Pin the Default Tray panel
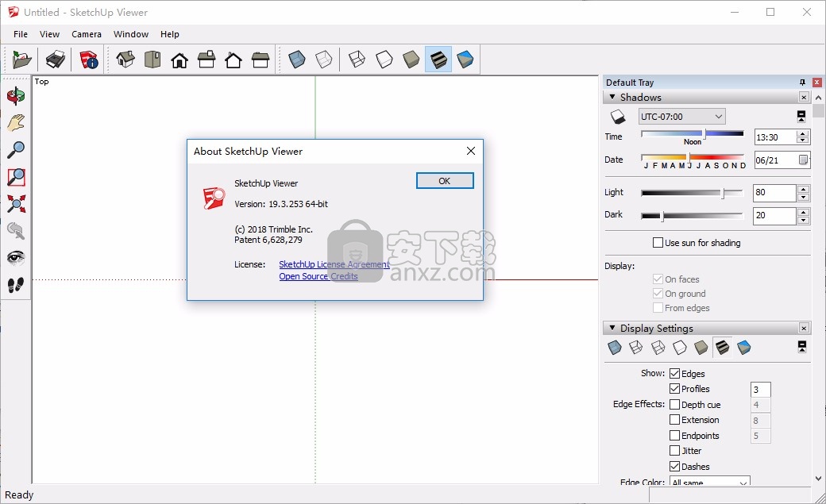826x504 pixels. (x=802, y=83)
